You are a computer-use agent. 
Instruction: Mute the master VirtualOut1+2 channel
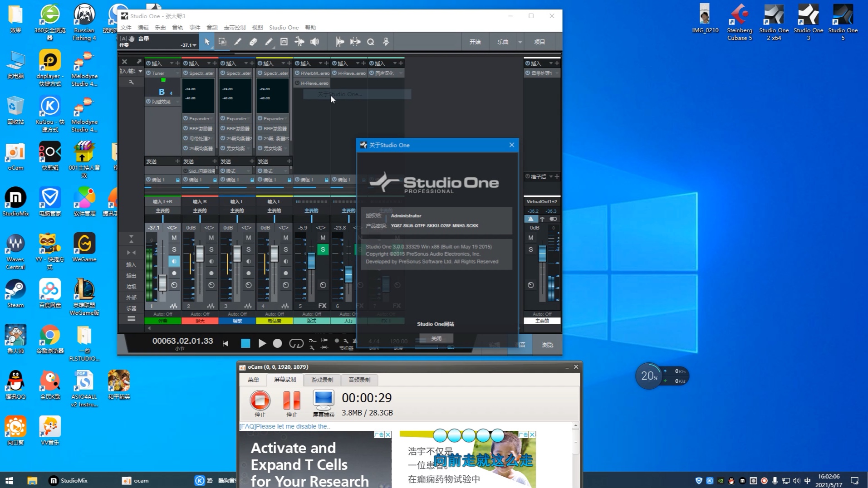pos(530,238)
